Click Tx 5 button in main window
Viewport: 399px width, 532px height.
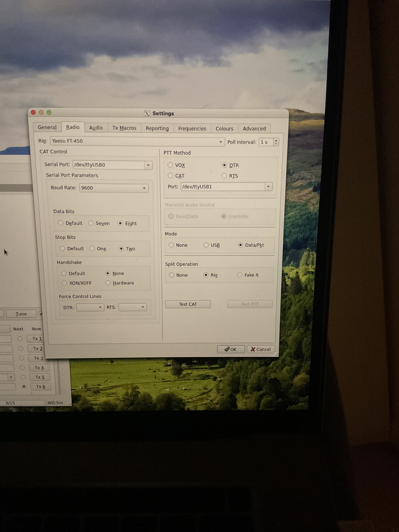40,377
